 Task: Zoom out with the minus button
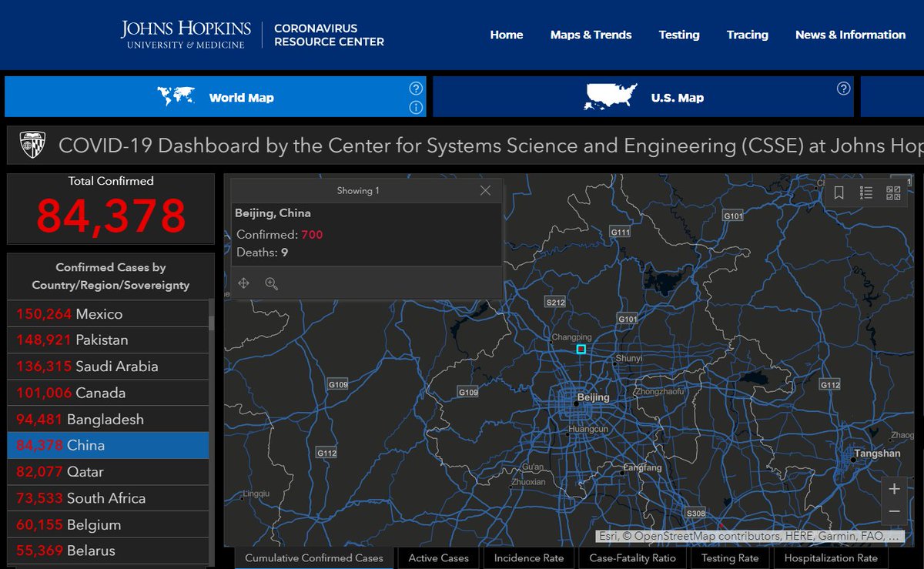pos(894,512)
